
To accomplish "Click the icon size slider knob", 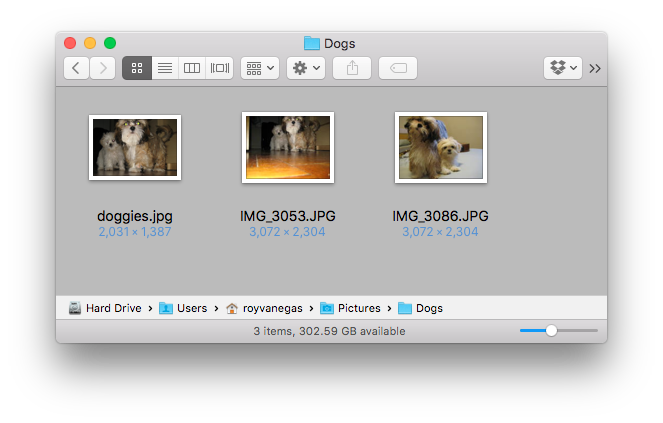I will click(x=551, y=331).
